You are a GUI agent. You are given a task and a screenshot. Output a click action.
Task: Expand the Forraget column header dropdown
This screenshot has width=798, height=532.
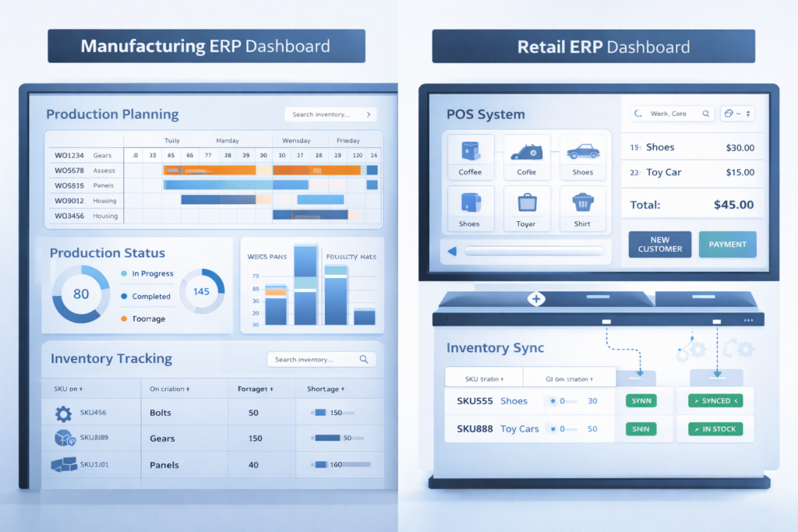[x=256, y=389]
